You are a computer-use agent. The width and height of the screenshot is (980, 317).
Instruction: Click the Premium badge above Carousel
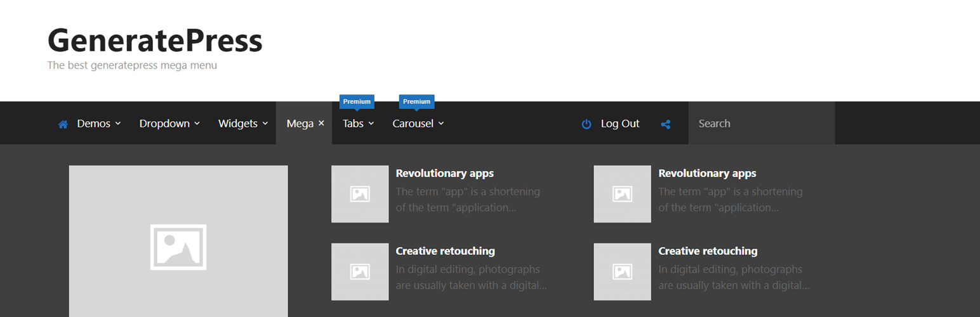pos(416,101)
